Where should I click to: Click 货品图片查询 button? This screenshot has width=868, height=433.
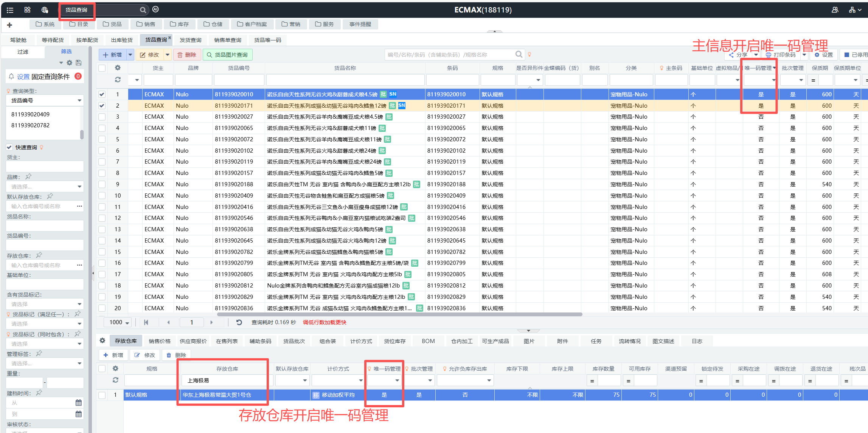pos(227,55)
